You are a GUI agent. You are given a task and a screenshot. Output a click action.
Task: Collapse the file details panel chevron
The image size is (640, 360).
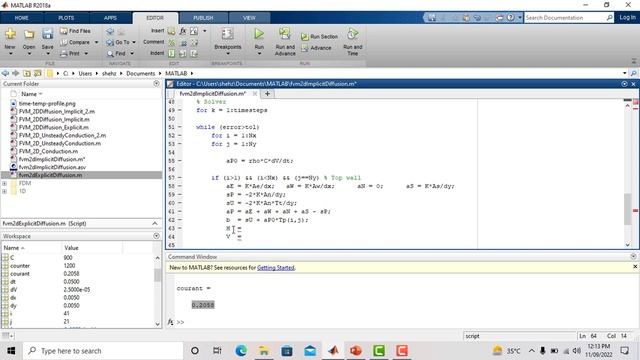point(155,224)
